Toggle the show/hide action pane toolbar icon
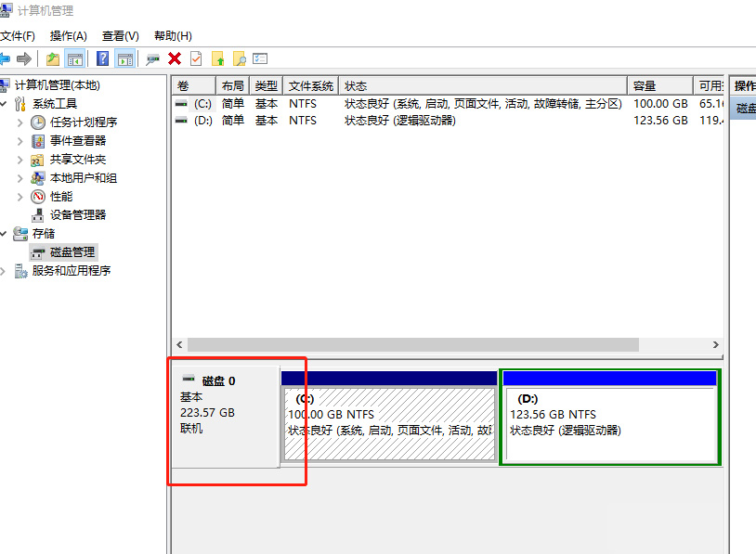 [124, 58]
